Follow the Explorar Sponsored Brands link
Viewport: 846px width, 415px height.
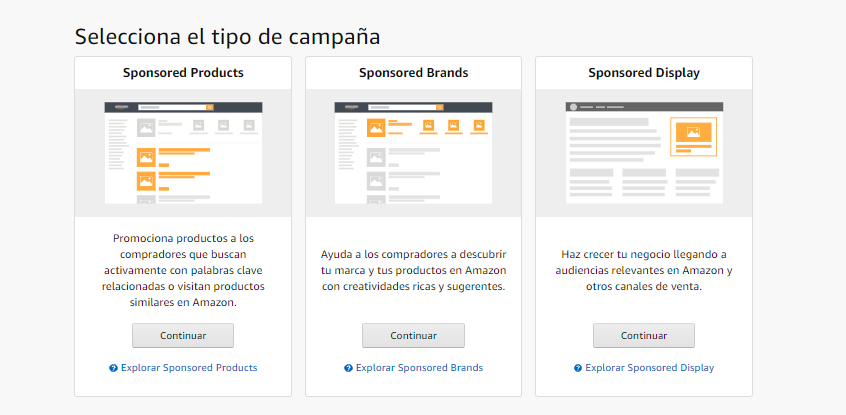(419, 368)
